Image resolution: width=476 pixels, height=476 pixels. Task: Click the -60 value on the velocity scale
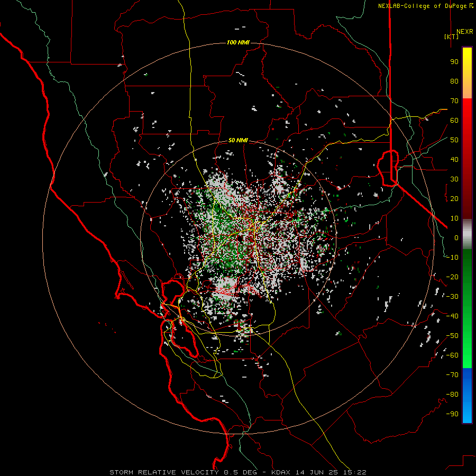pyautogui.click(x=452, y=355)
